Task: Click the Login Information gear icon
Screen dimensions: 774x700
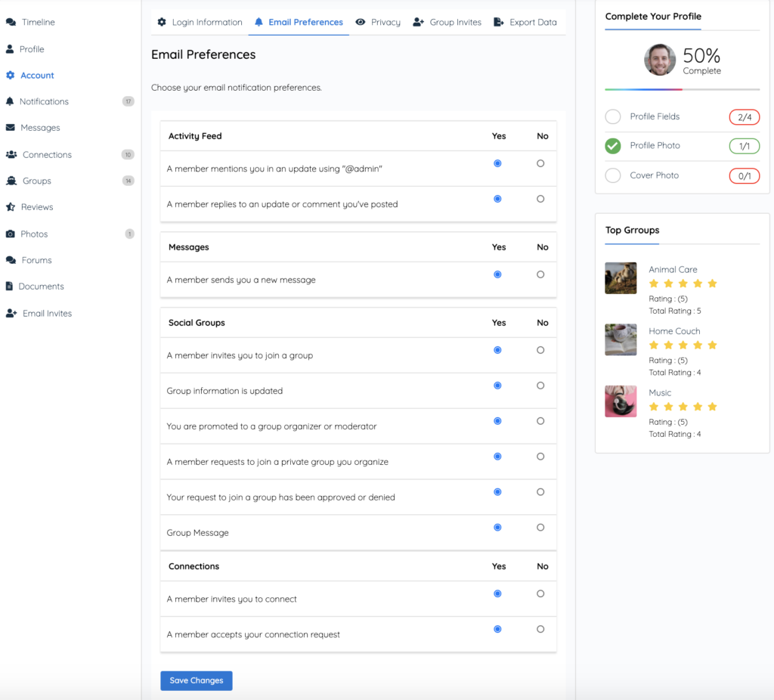Action: coord(162,22)
